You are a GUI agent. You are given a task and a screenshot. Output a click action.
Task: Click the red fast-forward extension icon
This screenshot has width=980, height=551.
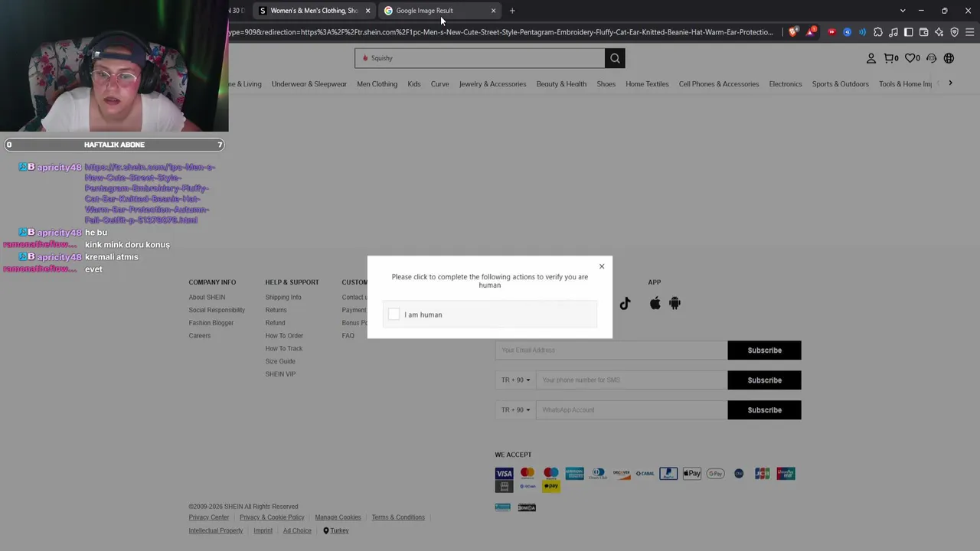[831, 32]
